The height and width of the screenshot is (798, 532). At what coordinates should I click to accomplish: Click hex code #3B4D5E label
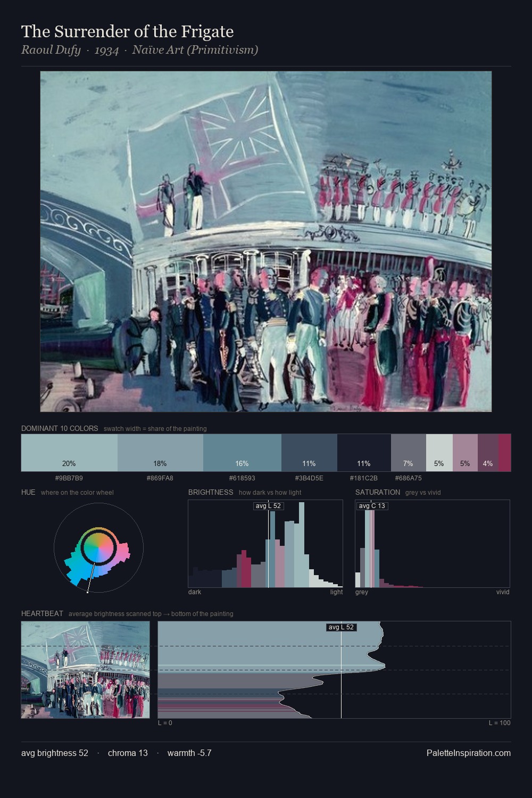click(x=309, y=478)
